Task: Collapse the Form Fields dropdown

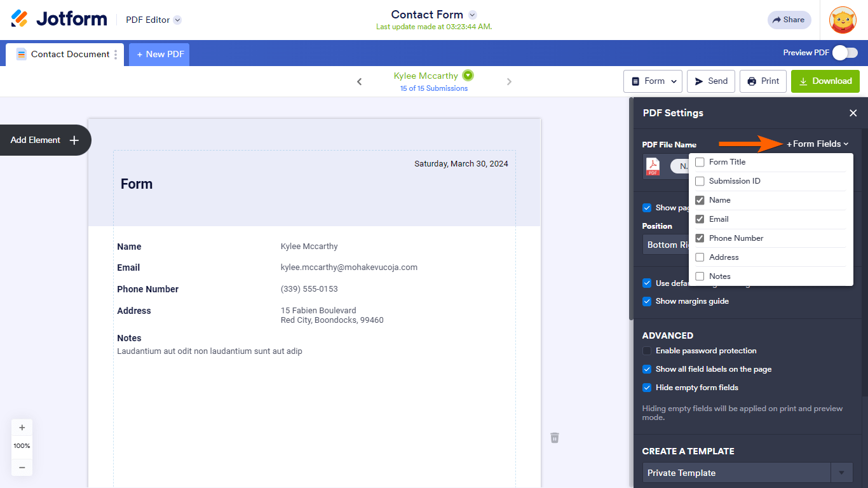Action: pos(818,144)
